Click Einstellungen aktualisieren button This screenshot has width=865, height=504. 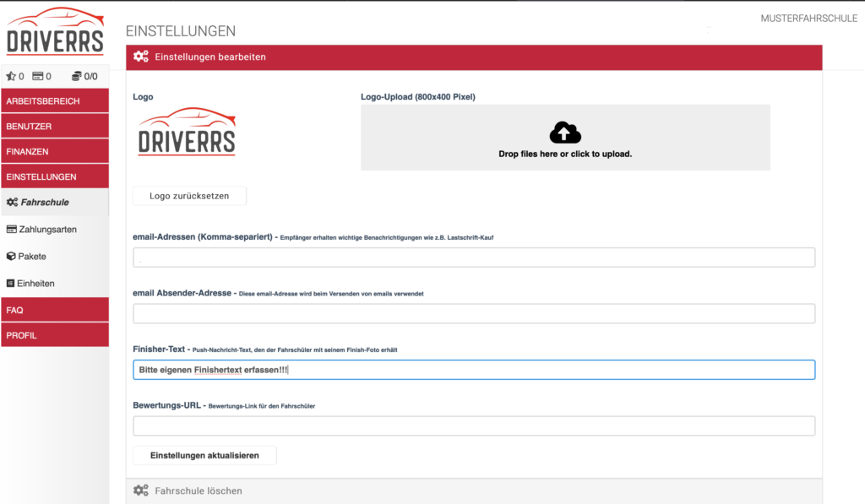pos(204,456)
